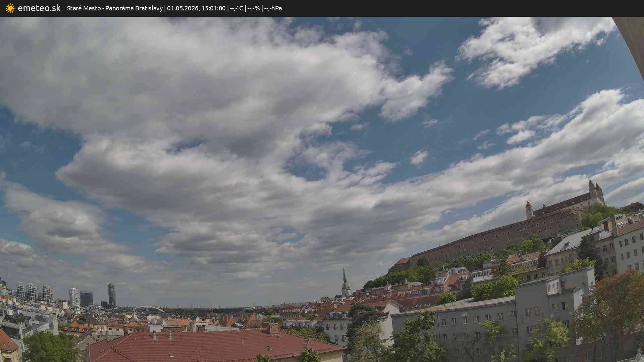This screenshot has width=644, height=362.
Task: Click the temperature reading --,-°C
Action: (236, 8)
